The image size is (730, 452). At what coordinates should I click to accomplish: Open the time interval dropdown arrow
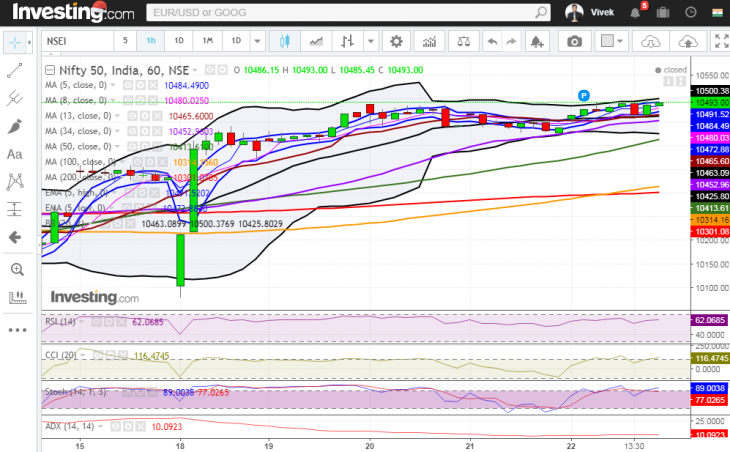click(257, 41)
